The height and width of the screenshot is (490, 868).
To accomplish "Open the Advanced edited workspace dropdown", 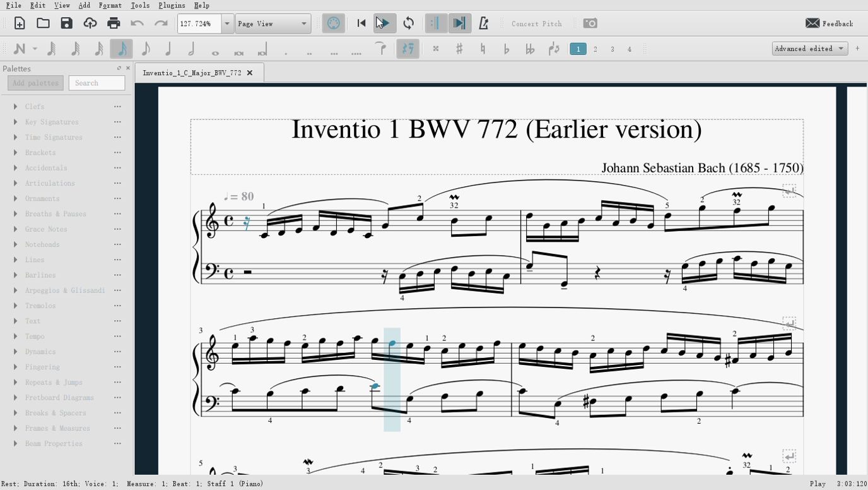I will (810, 49).
